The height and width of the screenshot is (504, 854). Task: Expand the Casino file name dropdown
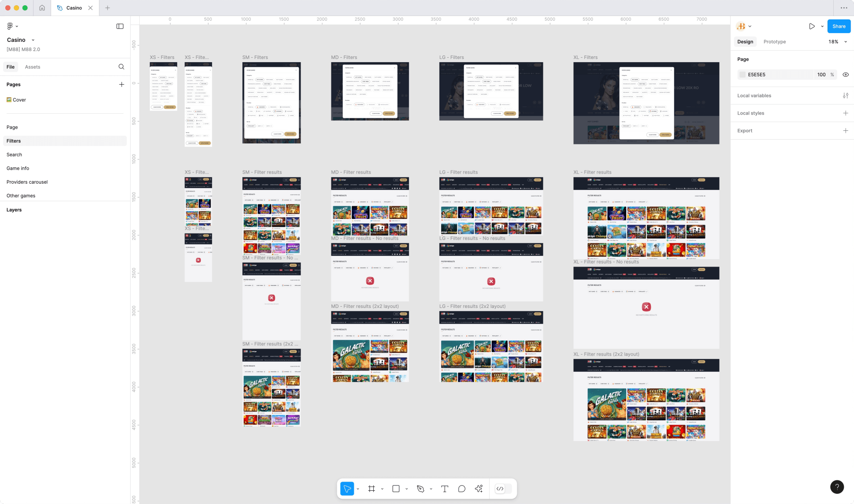pyautogui.click(x=33, y=40)
